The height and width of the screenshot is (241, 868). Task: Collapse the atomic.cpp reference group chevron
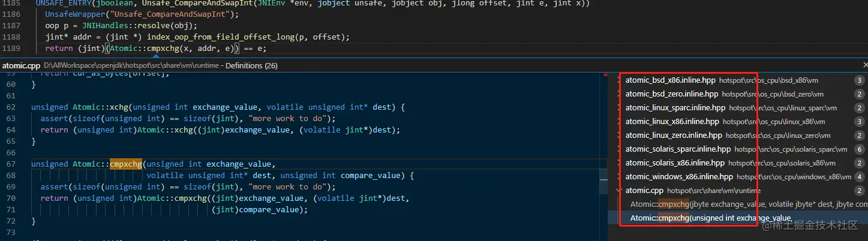(x=619, y=191)
